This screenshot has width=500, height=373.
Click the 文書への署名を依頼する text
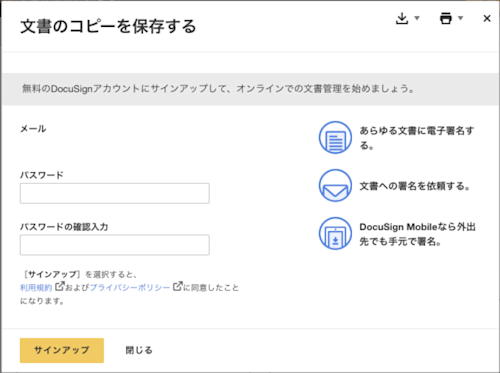(x=415, y=186)
